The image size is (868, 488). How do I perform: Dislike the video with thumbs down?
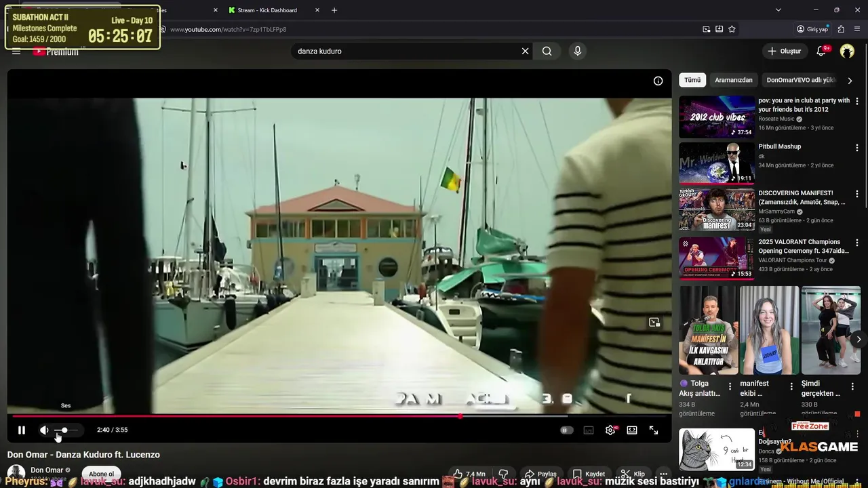[503, 474]
